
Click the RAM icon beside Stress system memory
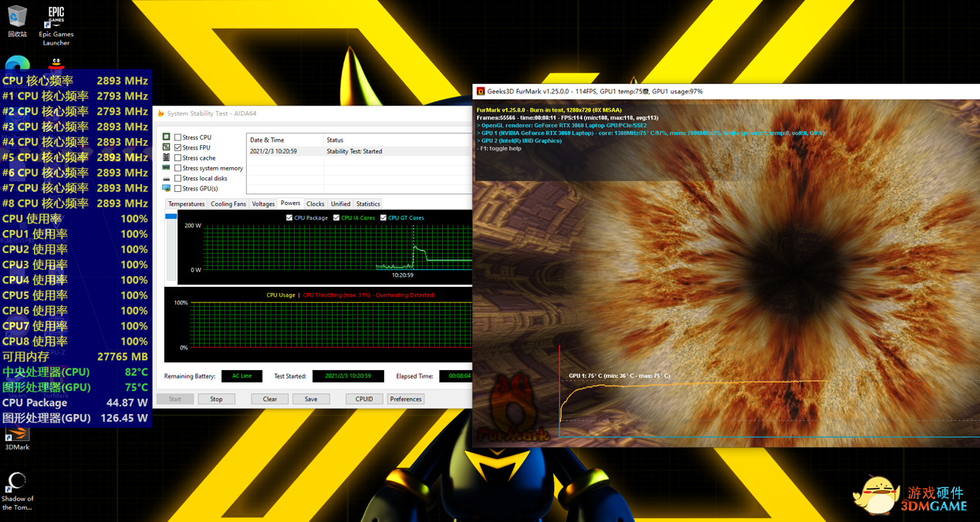click(166, 168)
